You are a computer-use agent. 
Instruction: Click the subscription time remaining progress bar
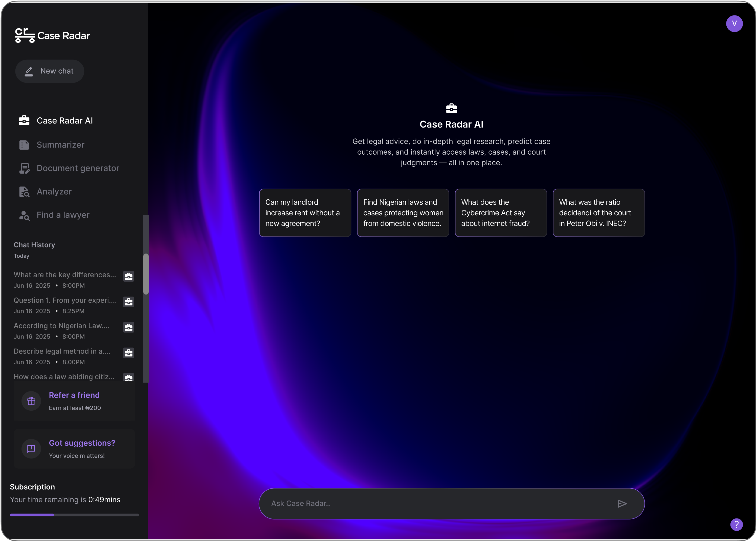(x=74, y=515)
